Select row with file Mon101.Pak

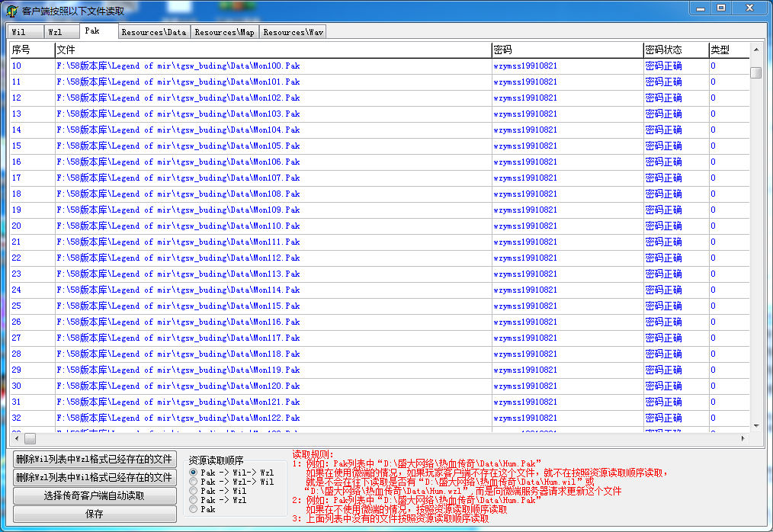tap(380, 82)
